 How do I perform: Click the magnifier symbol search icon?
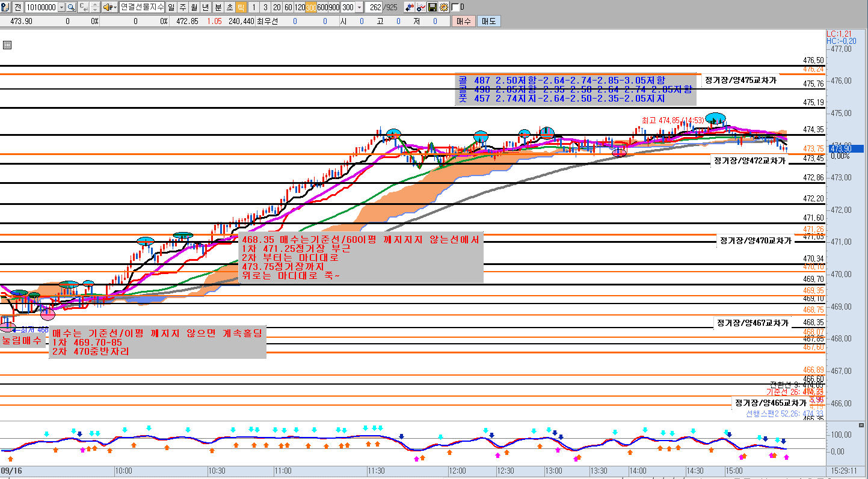click(71, 7)
